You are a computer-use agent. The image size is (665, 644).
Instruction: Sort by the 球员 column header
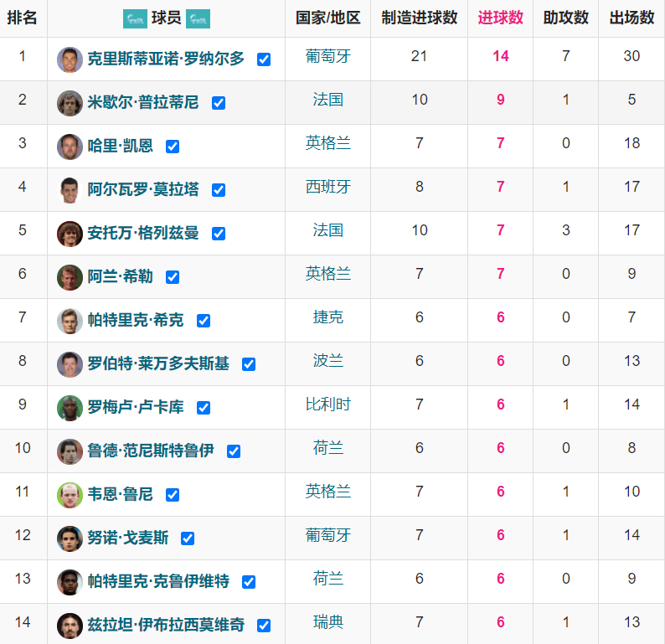[166, 18]
